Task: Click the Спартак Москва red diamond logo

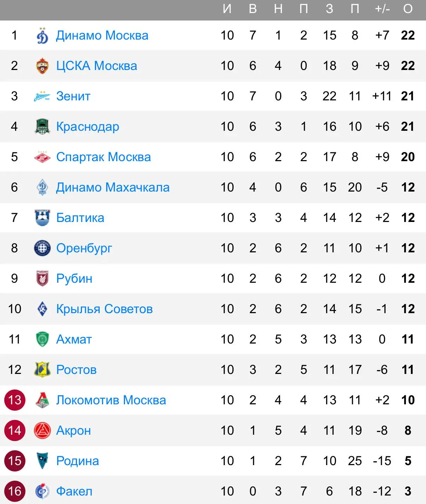Action: coord(42,157)
